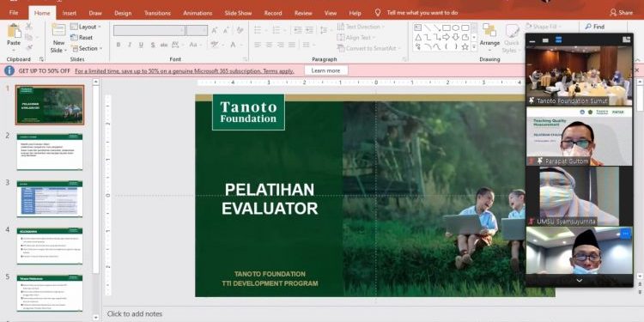This screenshot has width=644, height=322.
Task: Click Decrease List Level indent icon
Action: tap(298, 30)
